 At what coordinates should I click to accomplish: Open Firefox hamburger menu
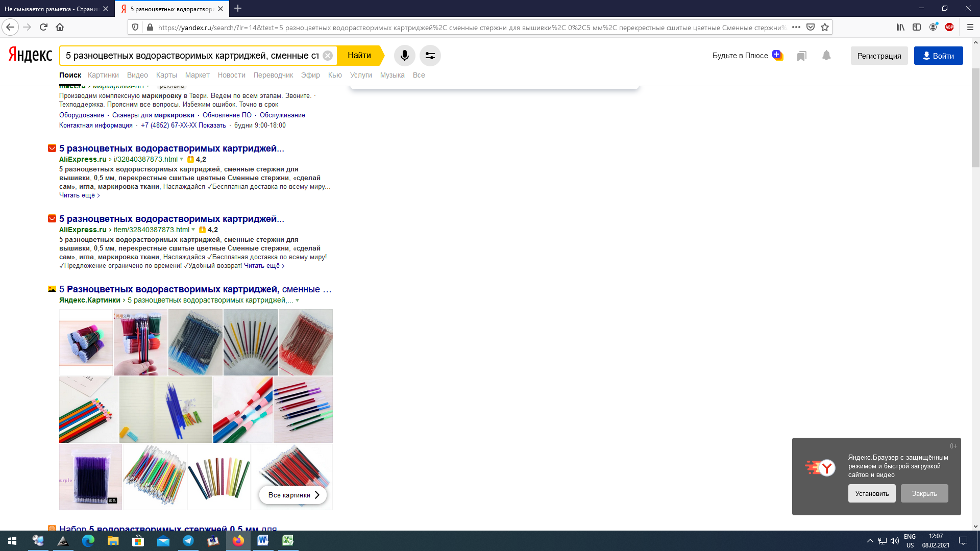click(970, 27)
